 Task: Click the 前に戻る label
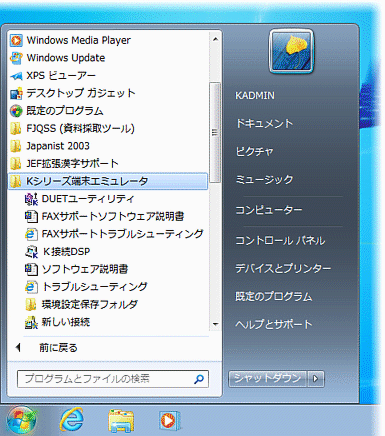(x=58, y=348)
